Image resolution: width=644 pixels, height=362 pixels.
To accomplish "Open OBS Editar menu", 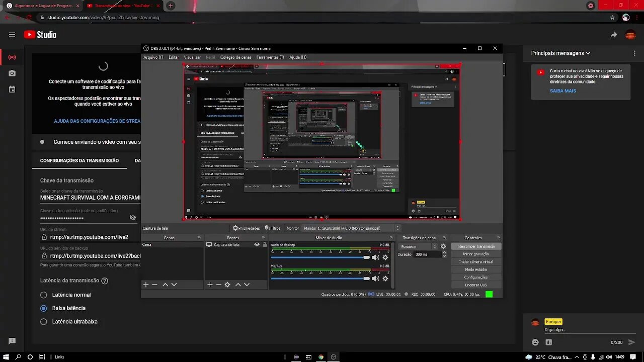I will pos(174,57).
